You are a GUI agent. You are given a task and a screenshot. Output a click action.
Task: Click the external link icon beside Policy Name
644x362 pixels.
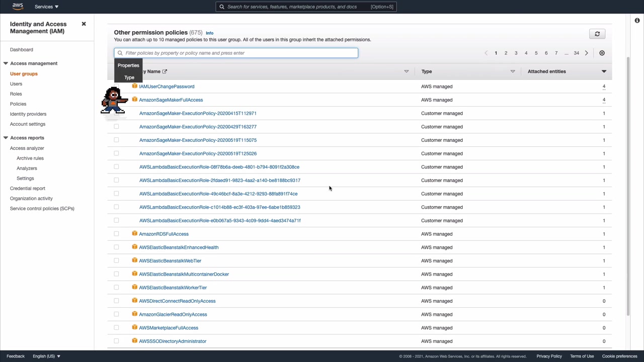pos(165,71)
